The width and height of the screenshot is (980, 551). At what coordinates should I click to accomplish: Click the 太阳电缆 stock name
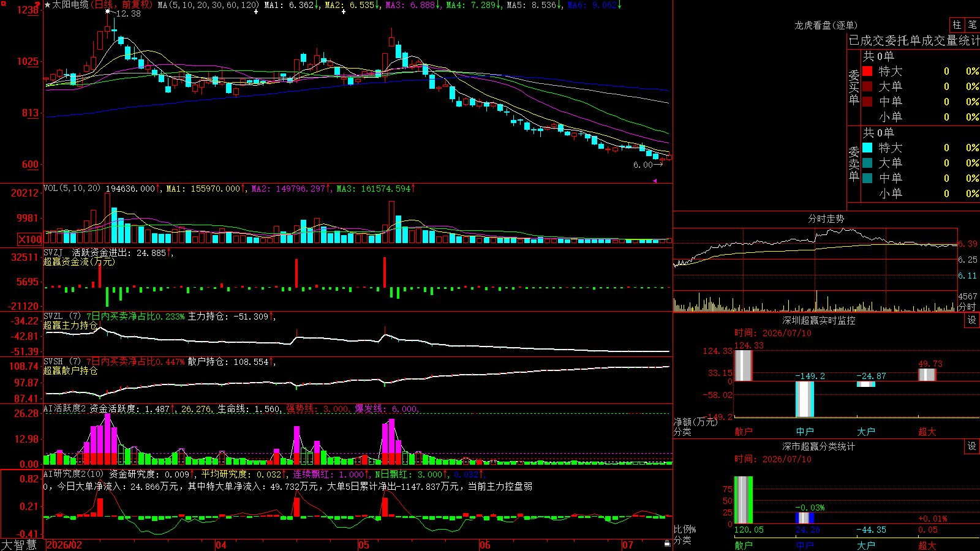point(70,5)
